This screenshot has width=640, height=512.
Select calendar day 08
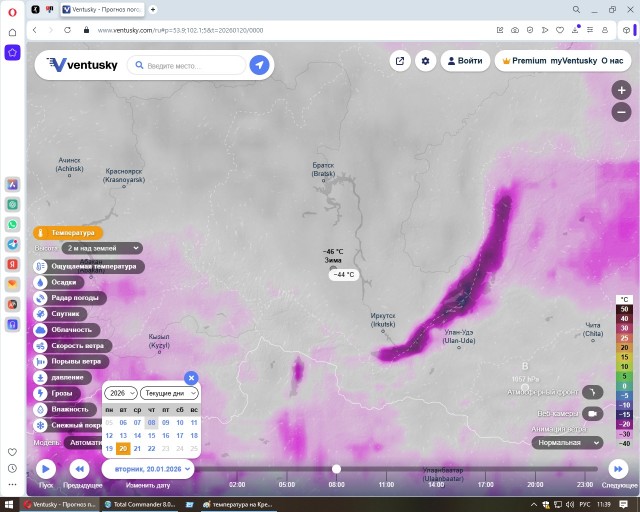(x=151, y=423)
